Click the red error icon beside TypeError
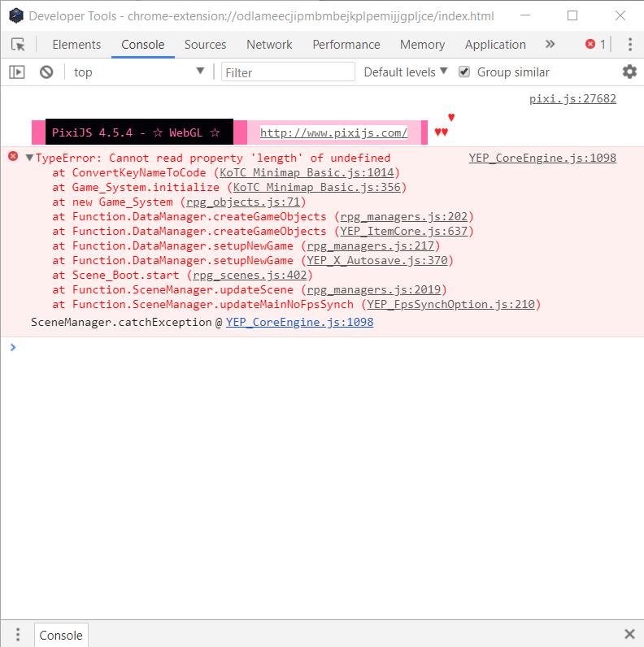The image size is (644, 647). click(13, 156)
